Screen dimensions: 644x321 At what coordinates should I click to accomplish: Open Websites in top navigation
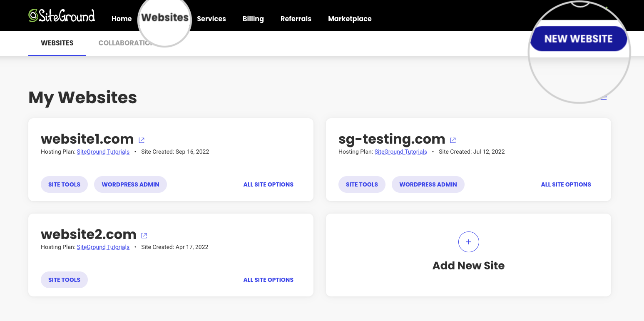165,17
